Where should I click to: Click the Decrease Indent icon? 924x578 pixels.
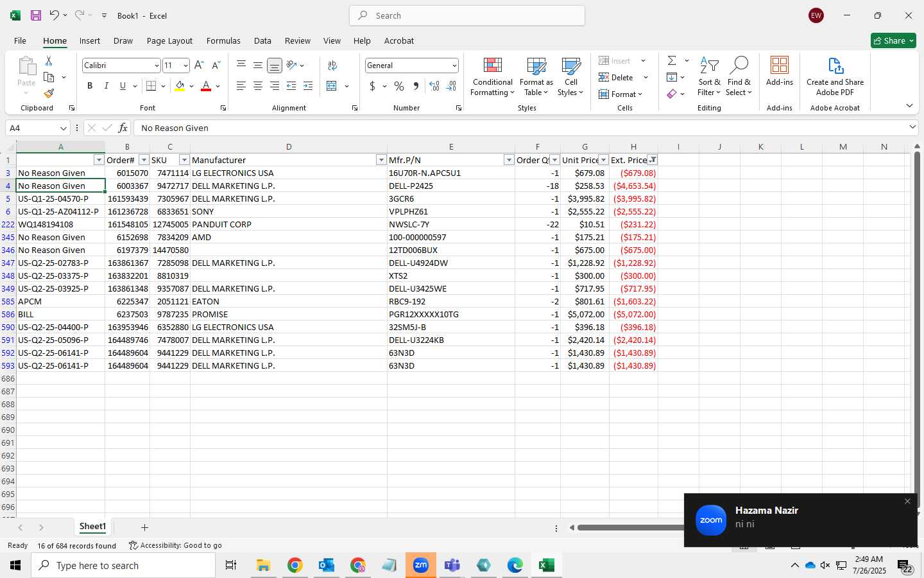pyautogui.click(x=291, y=86)
